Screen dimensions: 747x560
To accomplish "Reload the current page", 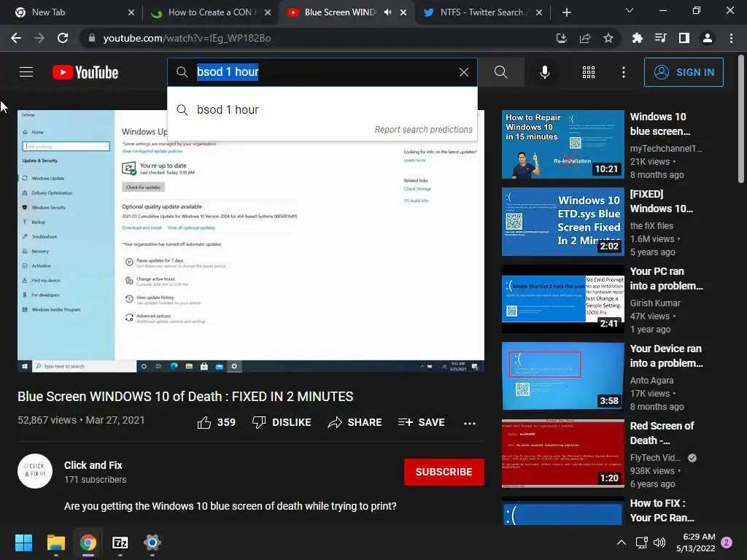I will point(63,38).
